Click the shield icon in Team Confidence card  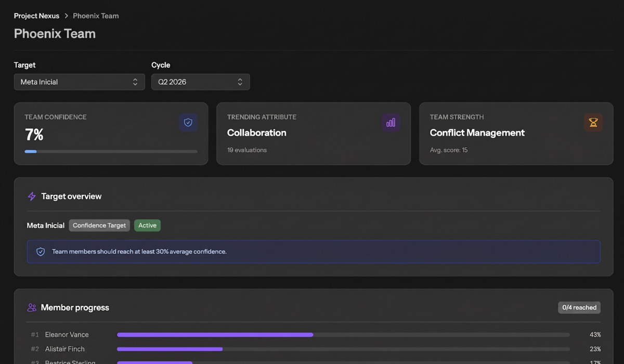(188, 123)
